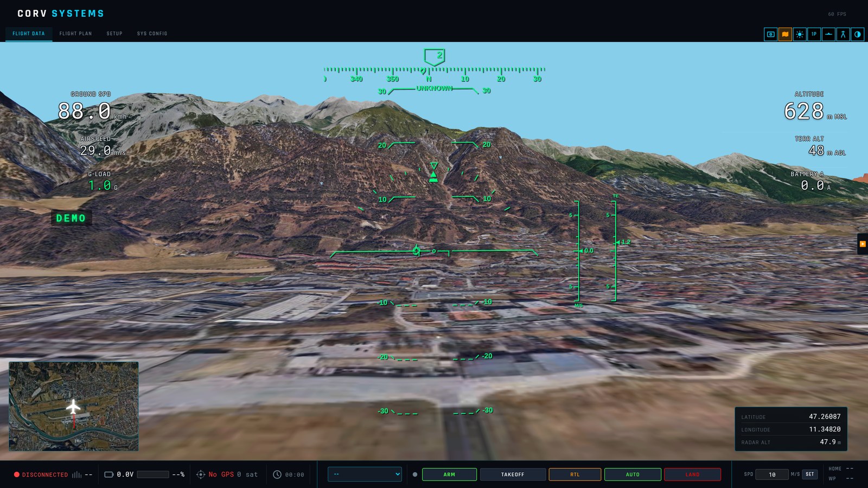
Task: Click the 'No GPS' status text
Action: [x=221, y=474]
